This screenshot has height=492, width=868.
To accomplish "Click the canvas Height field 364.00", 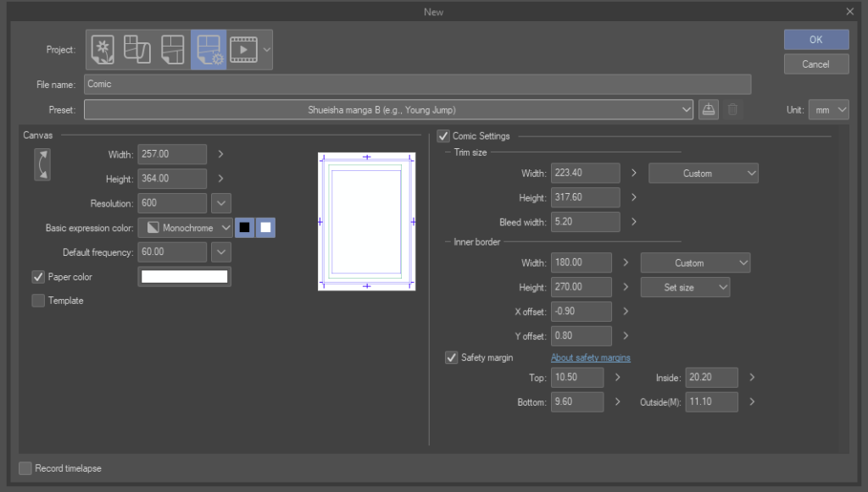I will 172,179.
